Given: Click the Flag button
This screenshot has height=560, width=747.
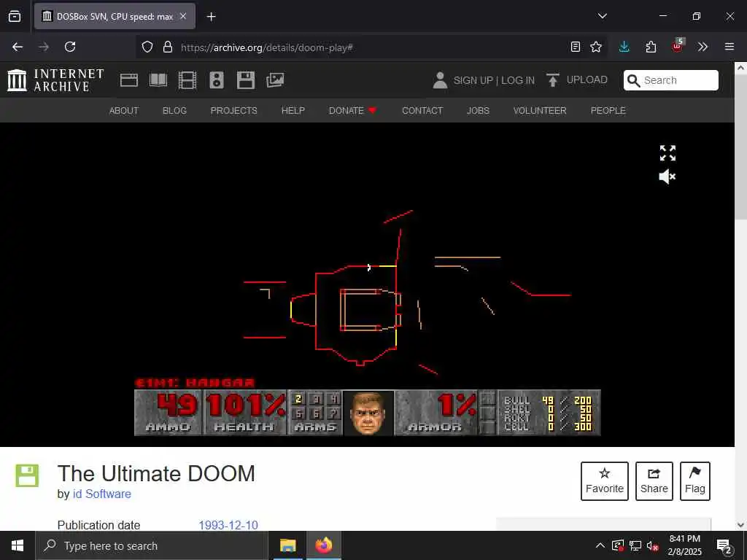Looking at the screenshot, I should point(695,481).
